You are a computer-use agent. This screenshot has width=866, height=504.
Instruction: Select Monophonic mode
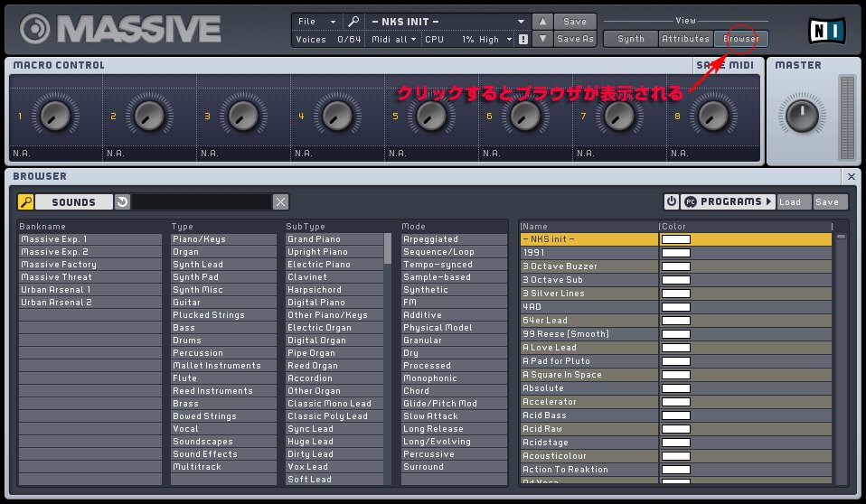tap(454, 378)
